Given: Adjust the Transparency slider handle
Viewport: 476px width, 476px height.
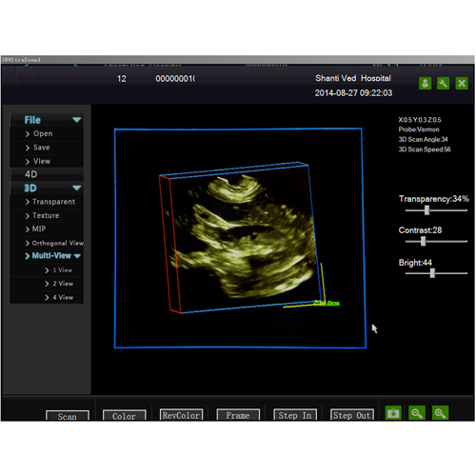Looking at the screenshot, I should 426,210.
